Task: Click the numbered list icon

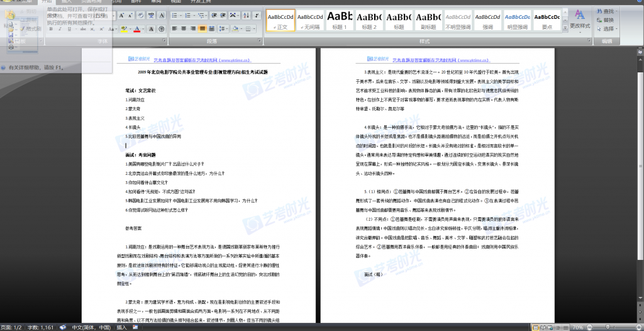Action: pyautogui.click(x=187, y=16)
